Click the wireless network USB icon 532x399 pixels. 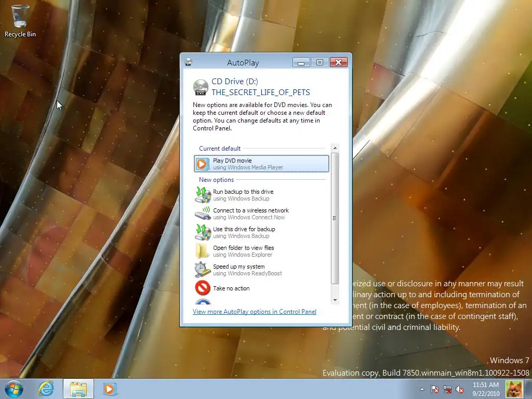tap(203, 214)
